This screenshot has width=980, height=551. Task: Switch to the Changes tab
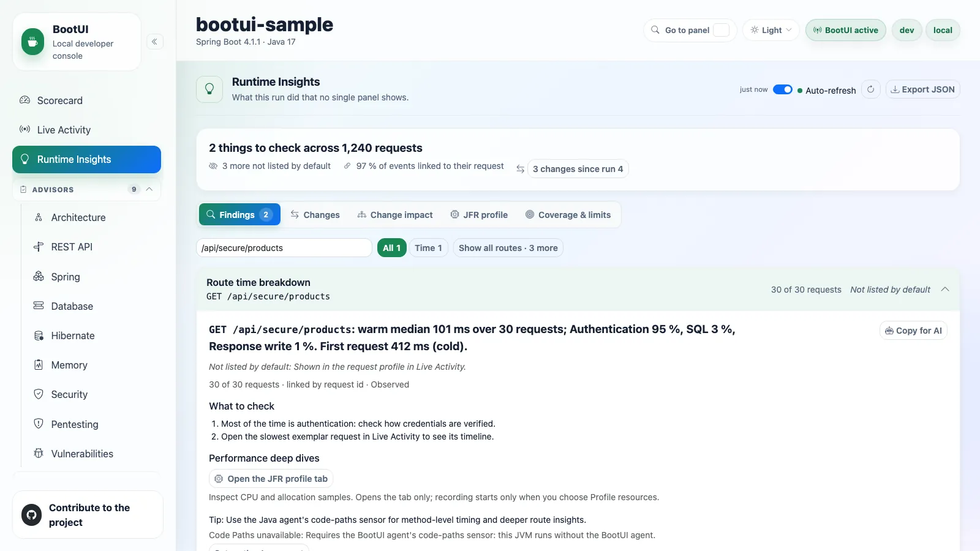[x=315, y=215]
